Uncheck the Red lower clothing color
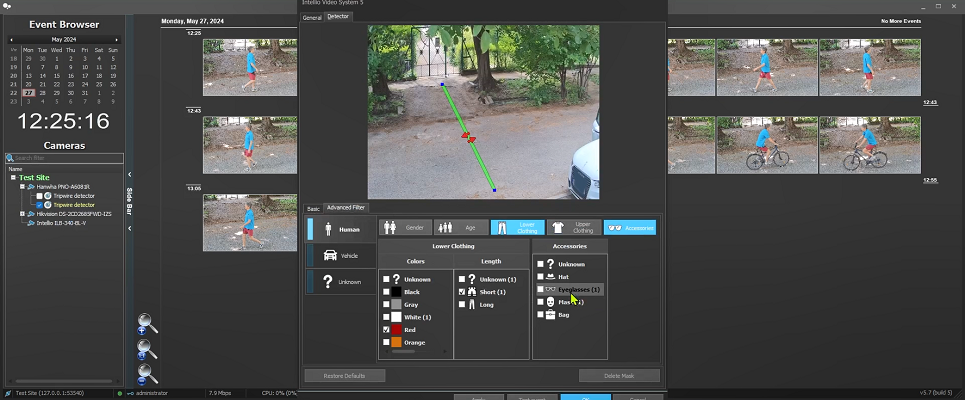 (386, 329)
